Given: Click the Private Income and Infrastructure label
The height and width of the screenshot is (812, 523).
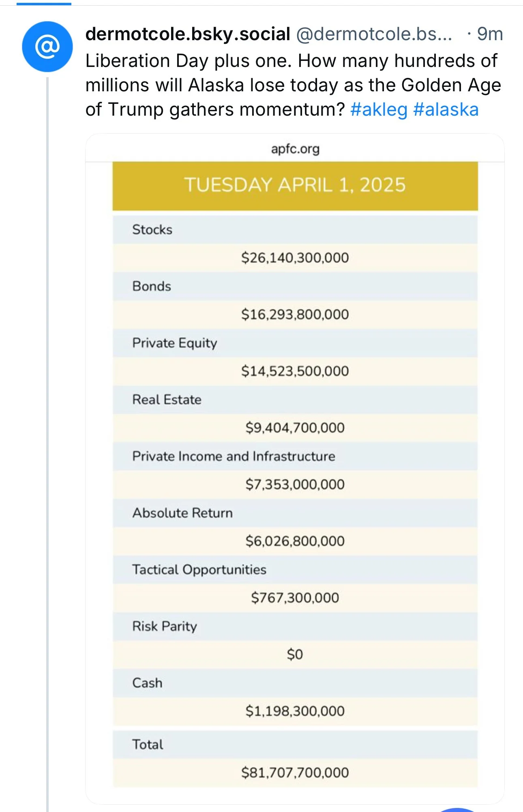Looking at the screenshot, I should click(x=234, y=456).
